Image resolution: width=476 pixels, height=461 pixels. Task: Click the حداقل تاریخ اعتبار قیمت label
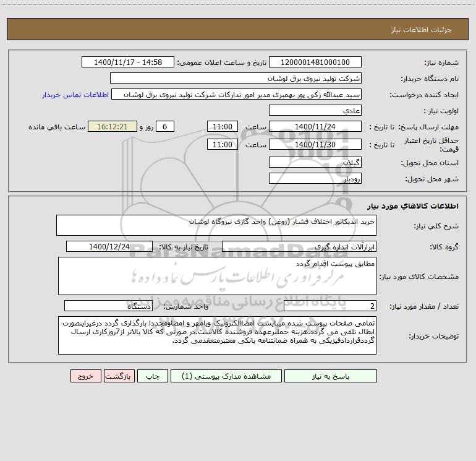point(431,145)
